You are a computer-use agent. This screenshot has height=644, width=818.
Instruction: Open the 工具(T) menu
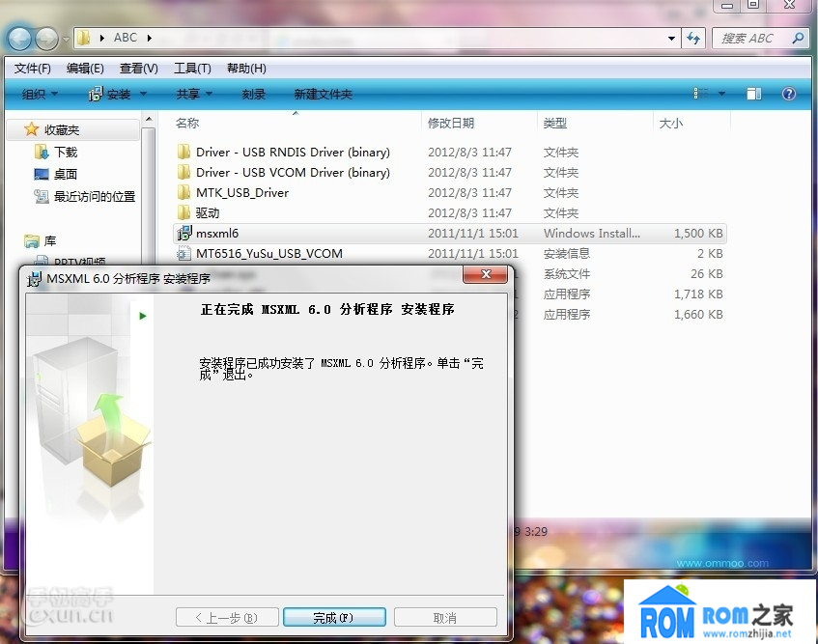pyautogui.click(x=191, y=68)
